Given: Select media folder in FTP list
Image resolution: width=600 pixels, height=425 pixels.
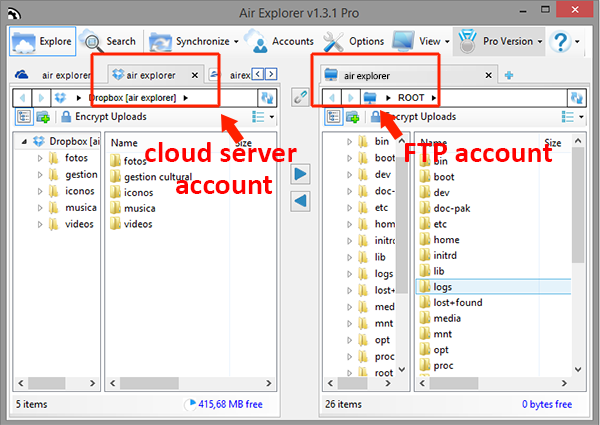Looking at the screenshot, I should (440, 318).
